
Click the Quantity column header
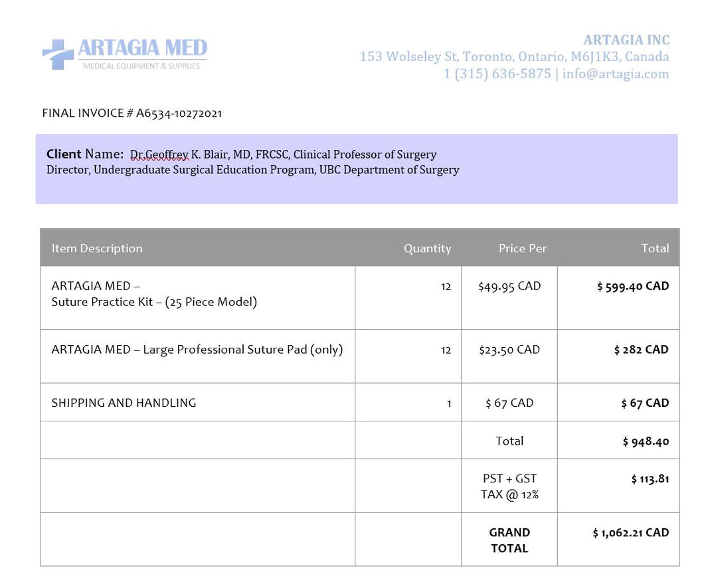[x=428, y=248]
